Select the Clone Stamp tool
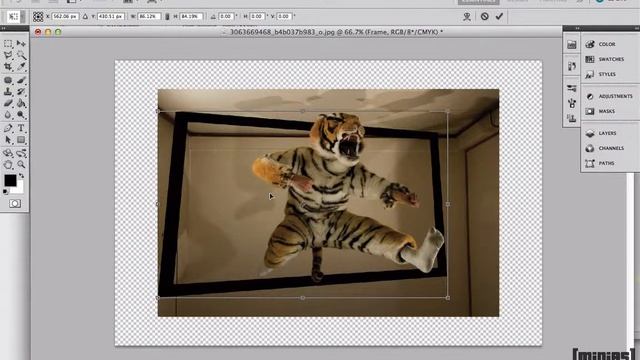Viewport: 640px width, 360px height. point(8,92)
